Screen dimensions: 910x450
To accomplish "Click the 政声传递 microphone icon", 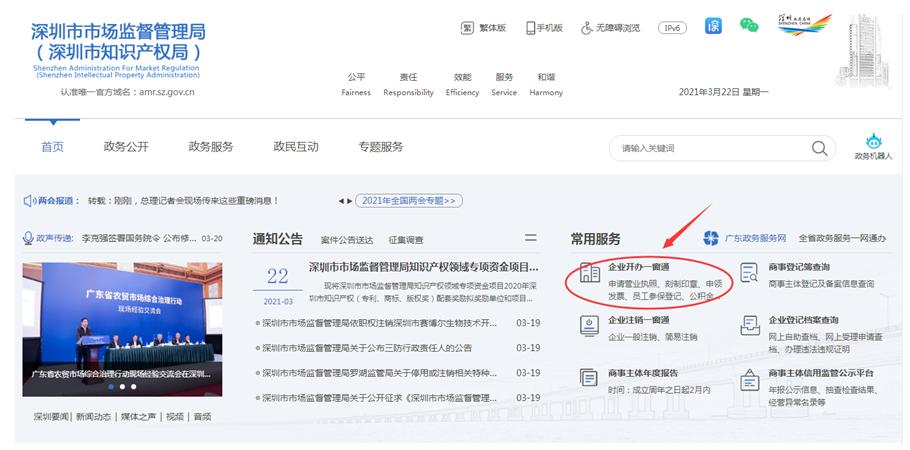I will [x=28, y=238].
